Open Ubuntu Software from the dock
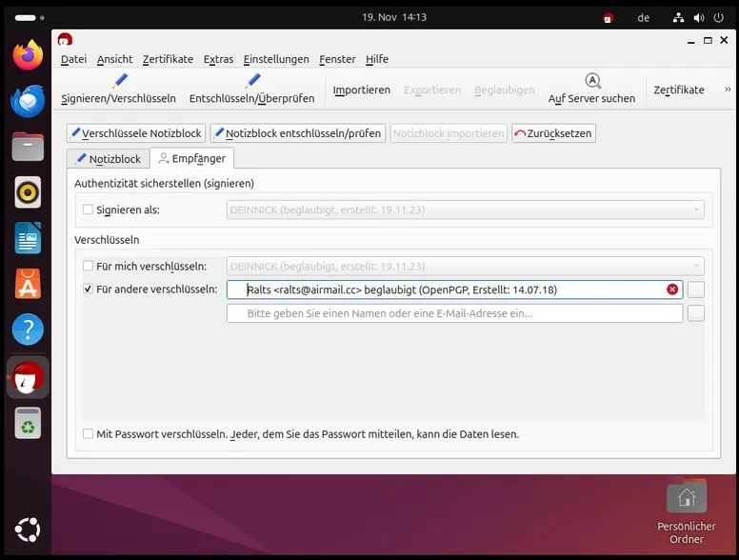The image size is (739, 560). coord(28,284)
